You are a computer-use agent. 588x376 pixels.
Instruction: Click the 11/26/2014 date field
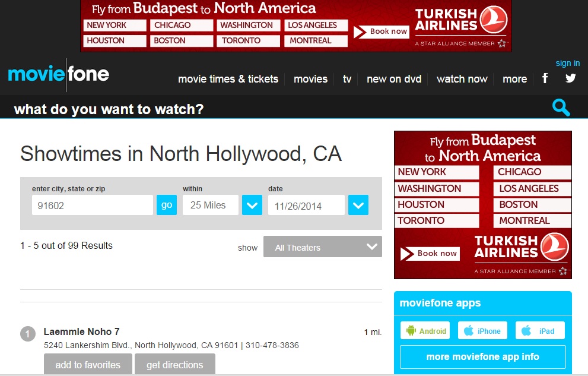point(306,205)
